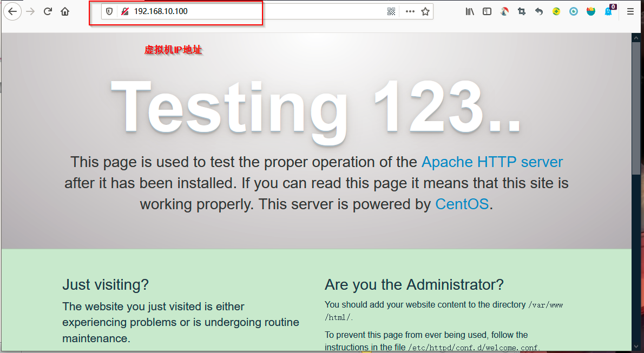The width and height of the screenshot is (644, 353).
Task: Follow the CentOS link
Action: (x=462, y=204)
